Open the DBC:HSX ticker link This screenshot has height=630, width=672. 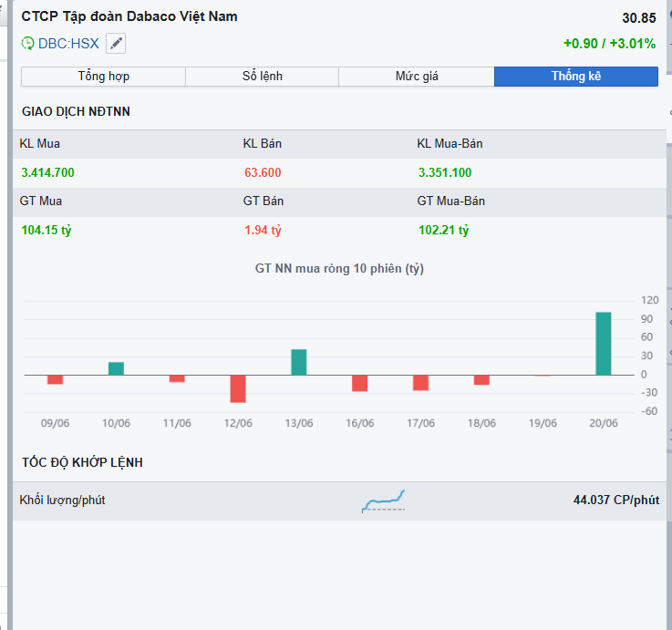[x=68, y=43]
